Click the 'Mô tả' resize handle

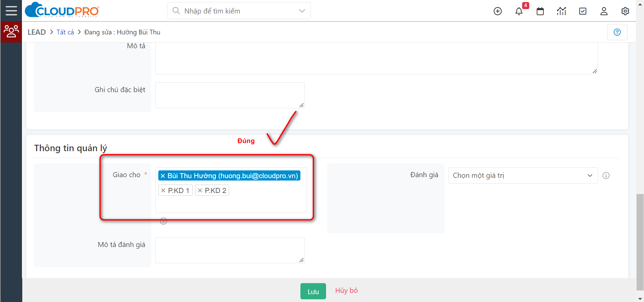595,71
